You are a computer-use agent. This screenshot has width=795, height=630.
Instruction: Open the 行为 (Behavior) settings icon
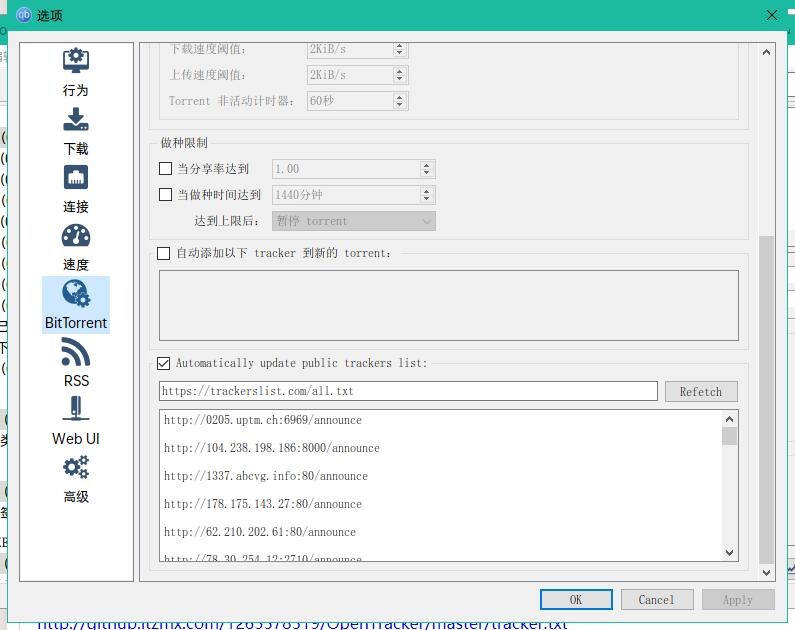click(x=76, y=62)
